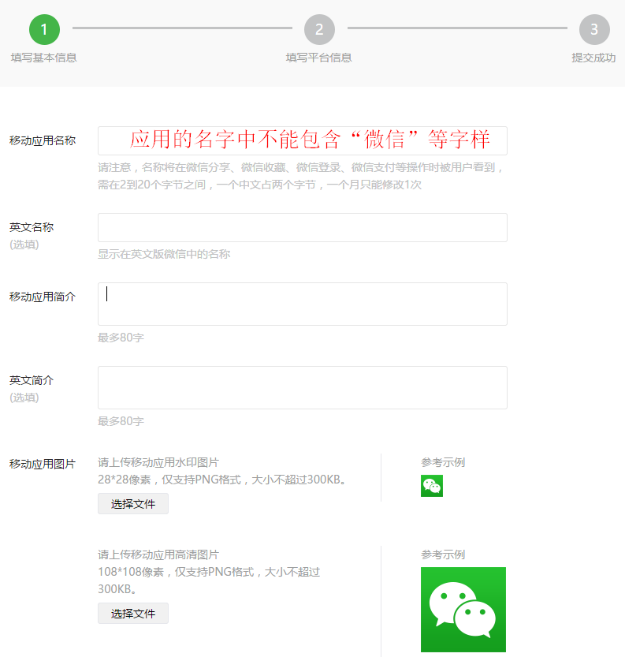Screen dimensions: 625x672
Task: Click 参考示例 label above large icon
Action: point(443,554)
